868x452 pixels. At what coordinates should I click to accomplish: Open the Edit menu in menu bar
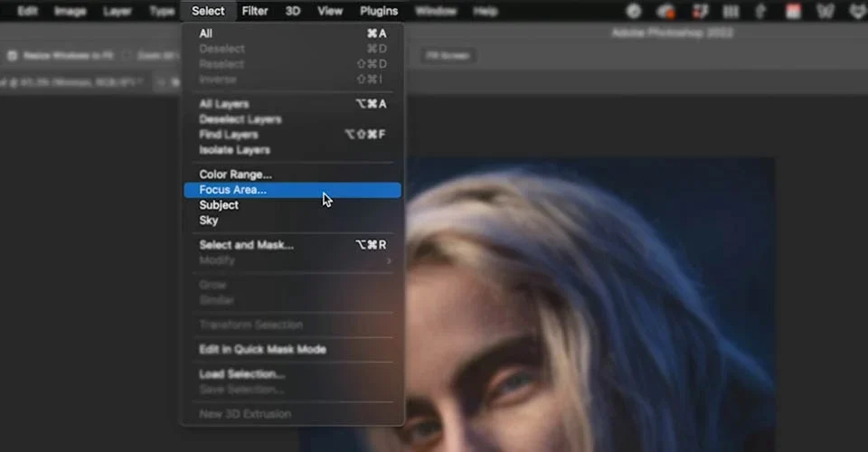(27, 11)
